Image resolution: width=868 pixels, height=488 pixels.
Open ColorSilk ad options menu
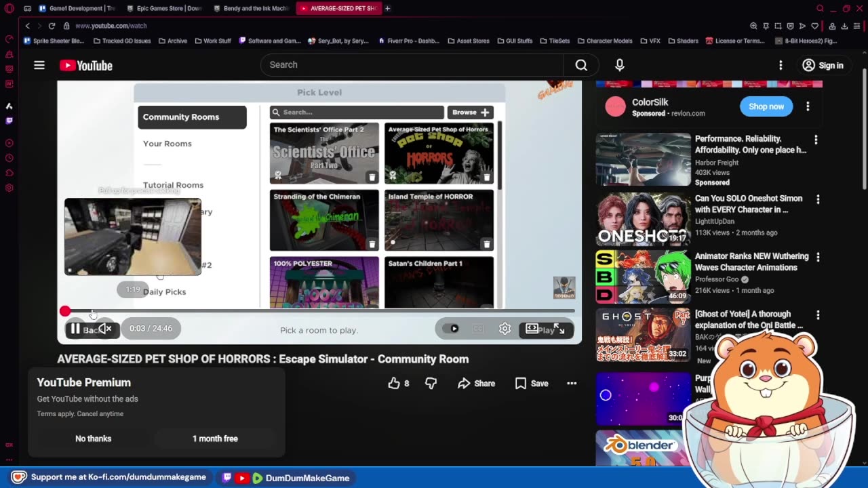point(808,106)
